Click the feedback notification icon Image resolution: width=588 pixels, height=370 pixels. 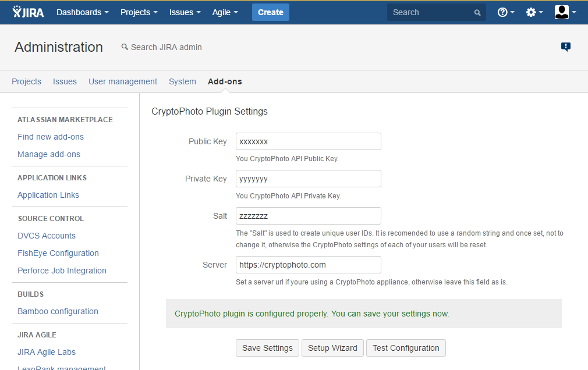point(565,47)
